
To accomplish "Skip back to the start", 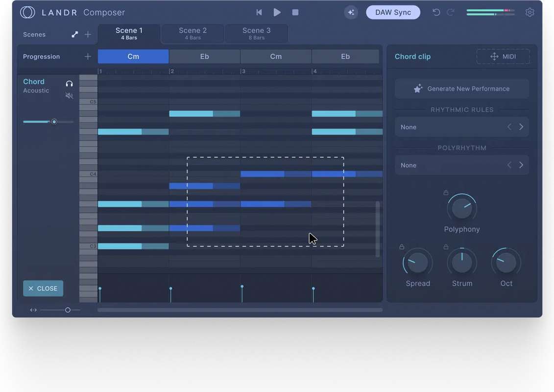I will pos(259,12).
